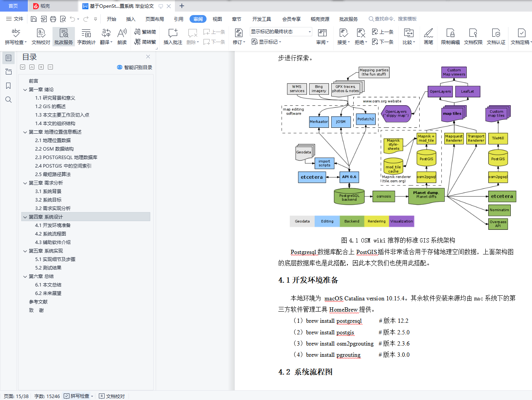Screen dimensions: 532x400
Task: Reject the revision (拒绝)
Action: (361, 37)
